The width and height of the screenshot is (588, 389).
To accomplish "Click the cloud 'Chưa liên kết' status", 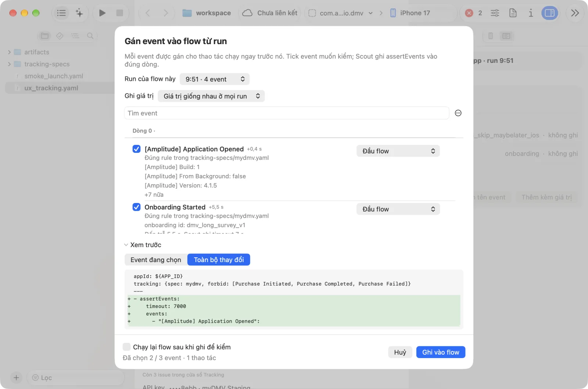I will click(x=270, y=13).
